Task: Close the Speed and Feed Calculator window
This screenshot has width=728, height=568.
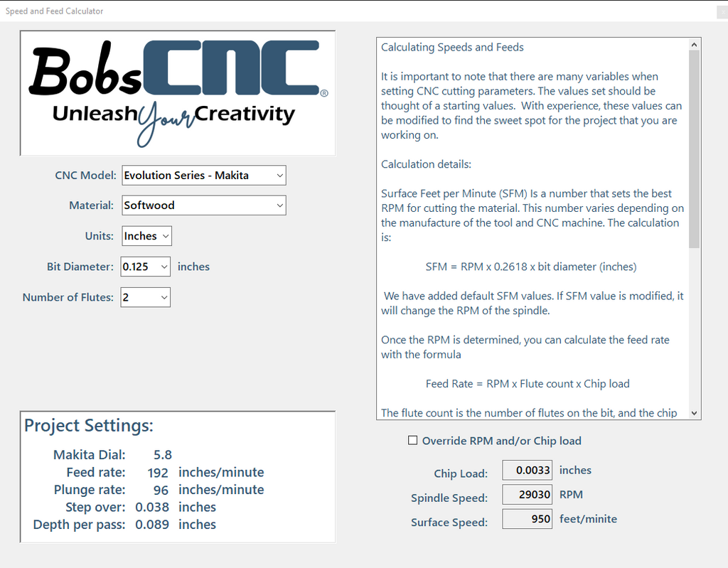Action: point(722,11)
